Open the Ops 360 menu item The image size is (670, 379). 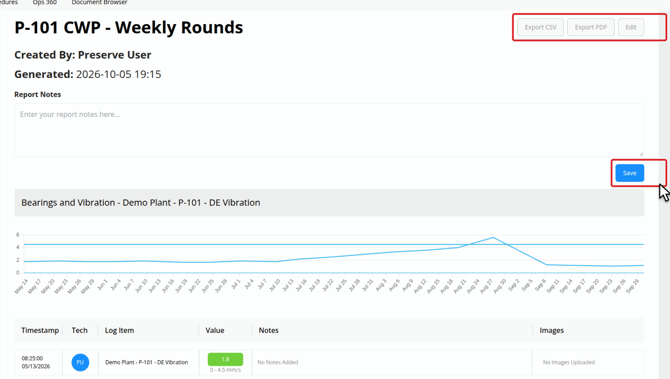click(x=44, y=3)
